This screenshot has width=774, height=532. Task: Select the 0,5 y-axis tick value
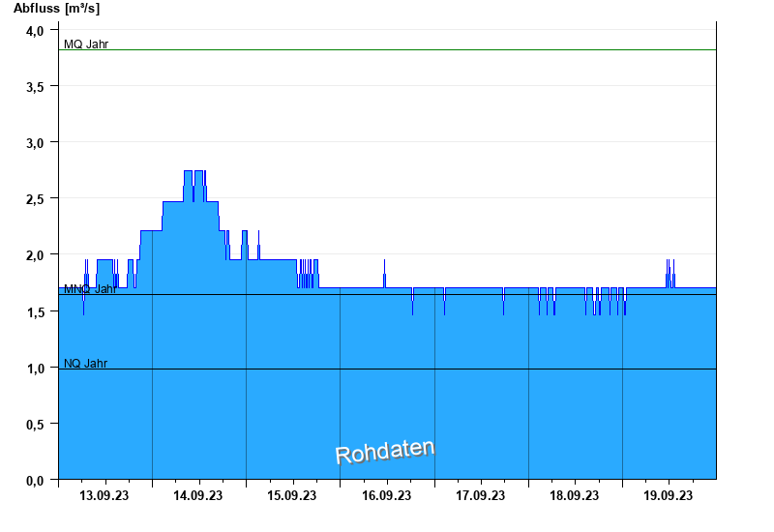pos(36,425)
